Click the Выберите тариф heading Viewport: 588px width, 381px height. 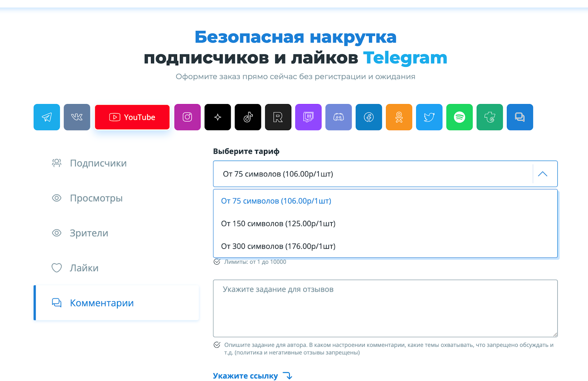[x=246, y=151]
